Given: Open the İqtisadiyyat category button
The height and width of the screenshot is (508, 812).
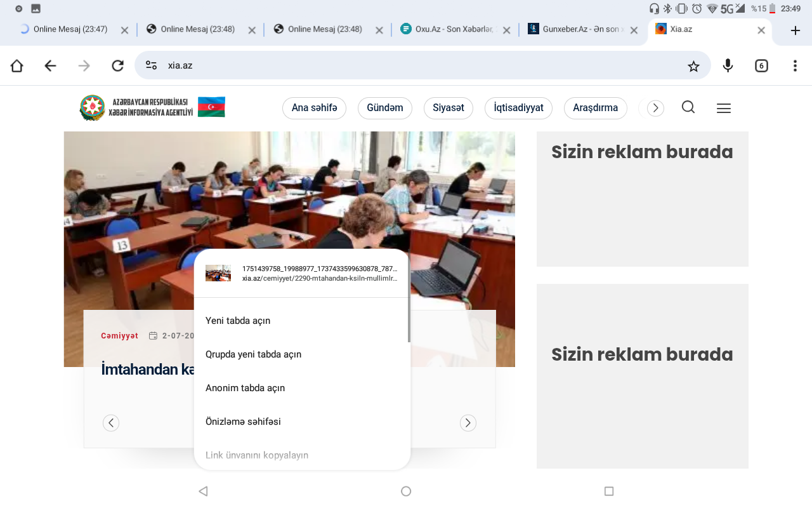Looking at the screenshot, I should (x=518, y=108).
